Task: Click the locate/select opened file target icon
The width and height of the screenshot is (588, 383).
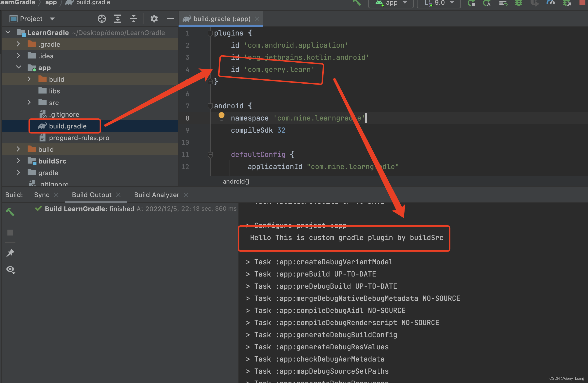Action: tap(101, 19)
